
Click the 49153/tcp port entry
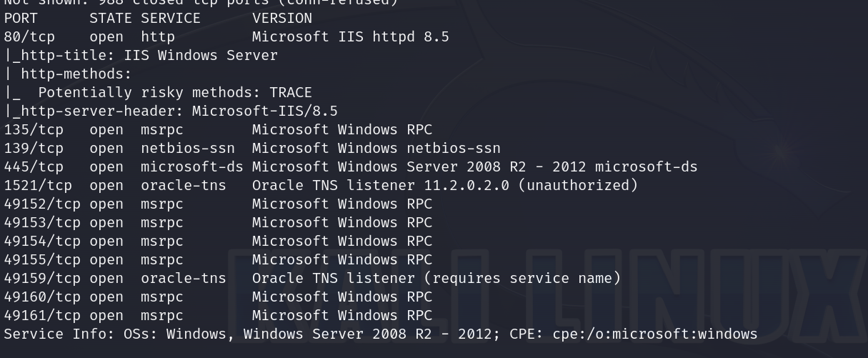coord(42,222)
